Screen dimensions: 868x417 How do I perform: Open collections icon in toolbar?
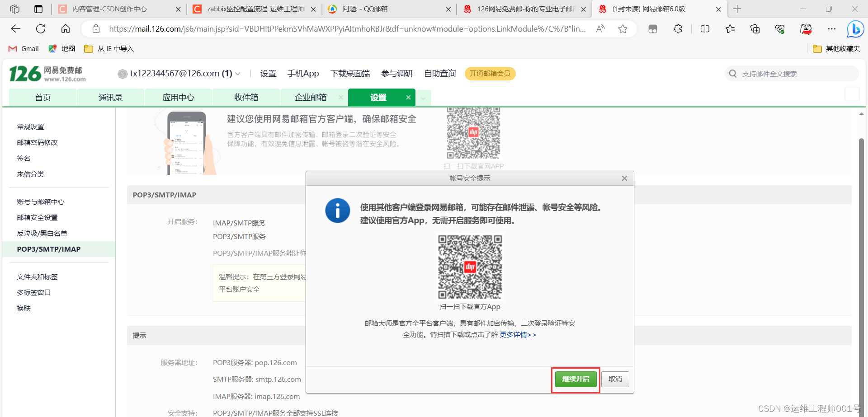tap(755, 29)
